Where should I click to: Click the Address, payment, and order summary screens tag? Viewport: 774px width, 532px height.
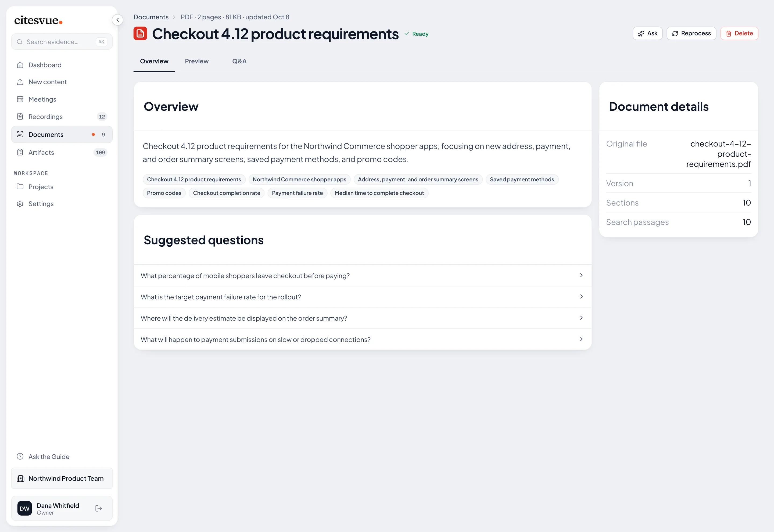click(418, 180)
